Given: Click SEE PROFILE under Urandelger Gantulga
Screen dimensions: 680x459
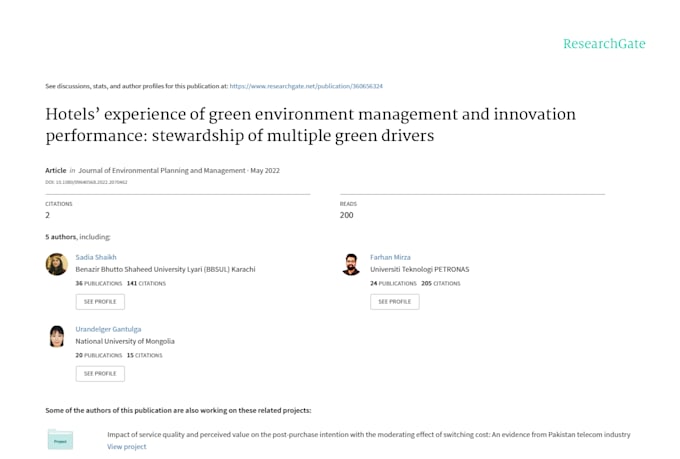Looking at the screenshot, I should 100,374.
